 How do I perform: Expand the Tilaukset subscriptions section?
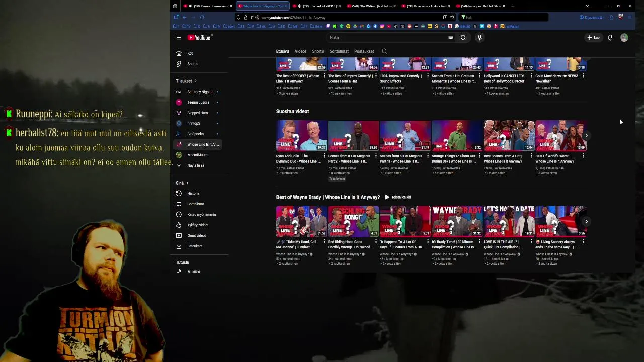click(186, 81)
